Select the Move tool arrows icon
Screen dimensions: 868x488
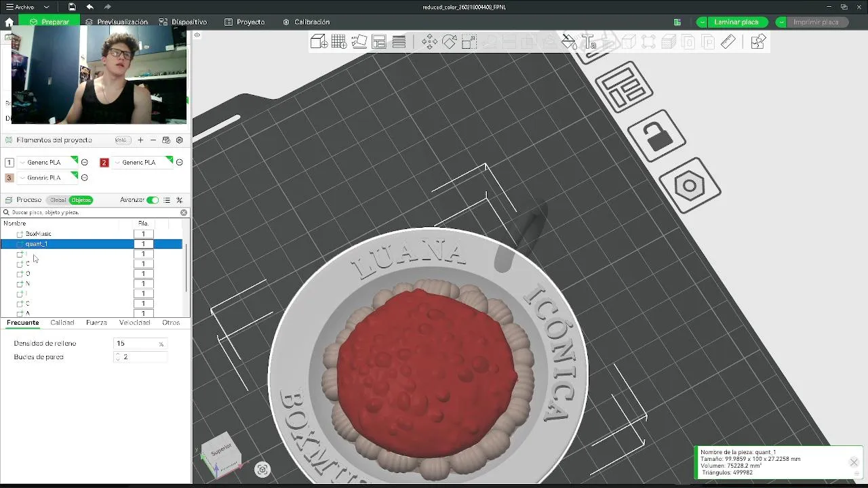(429, 42)
